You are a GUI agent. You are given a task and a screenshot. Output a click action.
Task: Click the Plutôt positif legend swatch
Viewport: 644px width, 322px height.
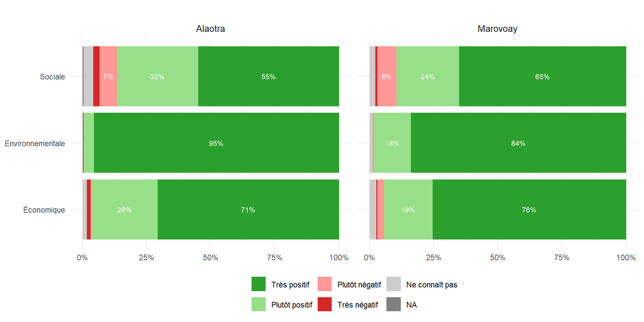(258, 304)
